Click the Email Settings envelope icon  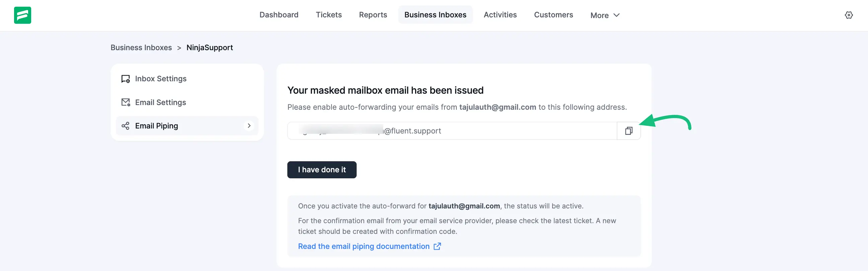pos(125,102)
